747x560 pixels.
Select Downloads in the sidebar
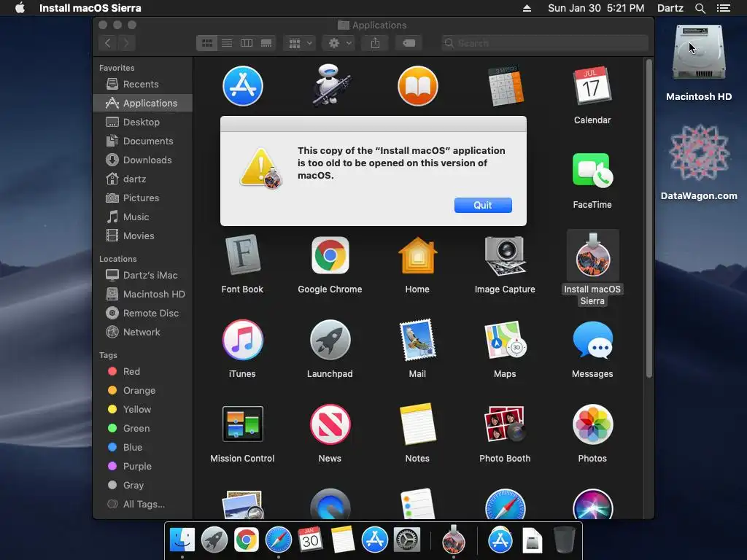pos(142,160)
